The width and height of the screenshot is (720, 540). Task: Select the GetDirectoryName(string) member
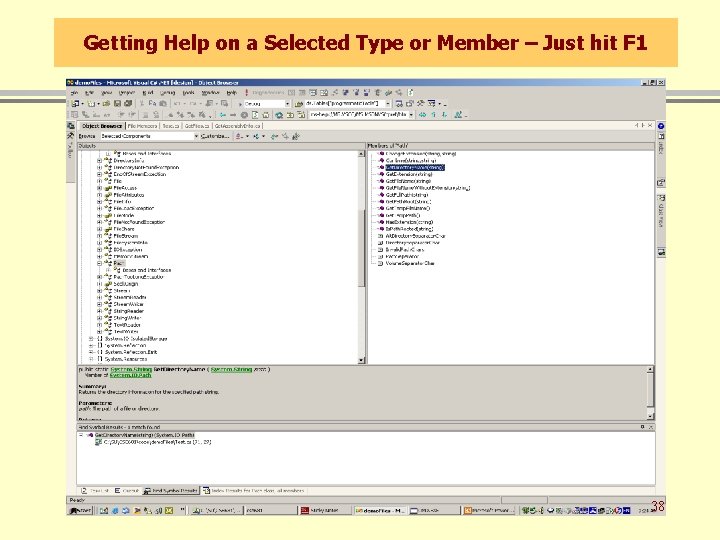(x=415, y=168)
